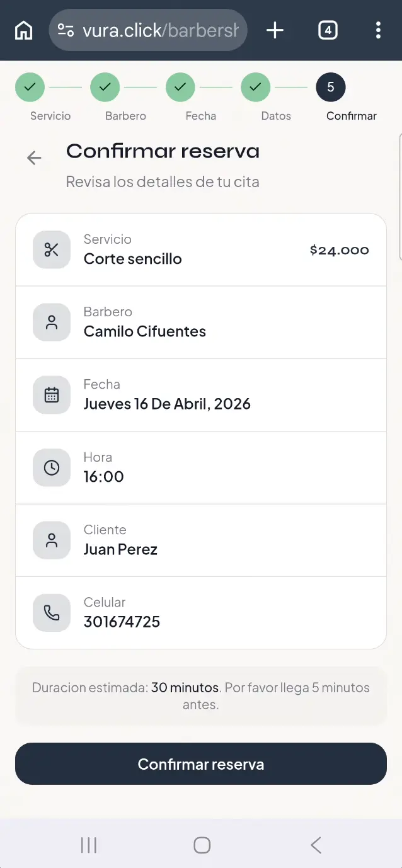402x868 pixels.
Task: Click the back arrow above Confirmar reserva heading
Action: tap(33, 157)
